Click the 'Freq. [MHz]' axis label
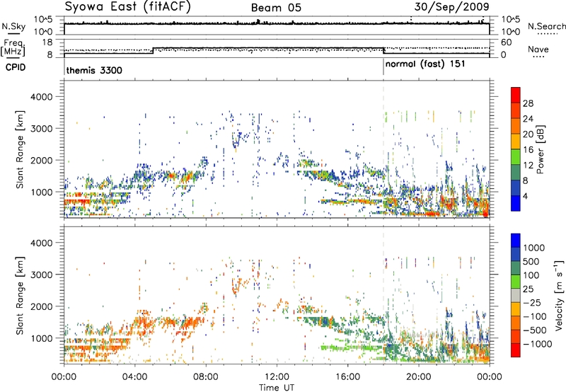Screen dimensions: 566x392 click(13, 48)
